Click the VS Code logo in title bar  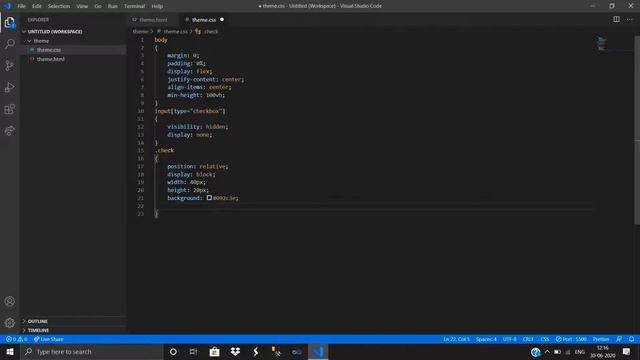7,6
